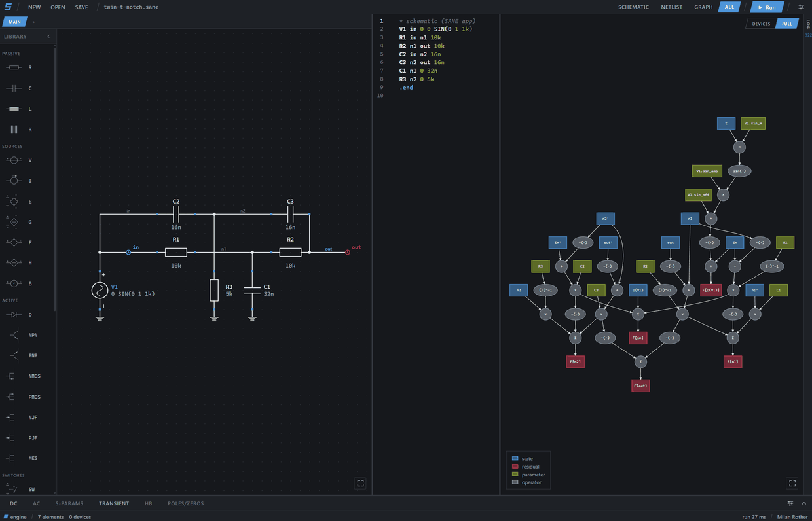Select the ALL view tab
Screen dimensions: 812x521
click(x=730, y=7)
